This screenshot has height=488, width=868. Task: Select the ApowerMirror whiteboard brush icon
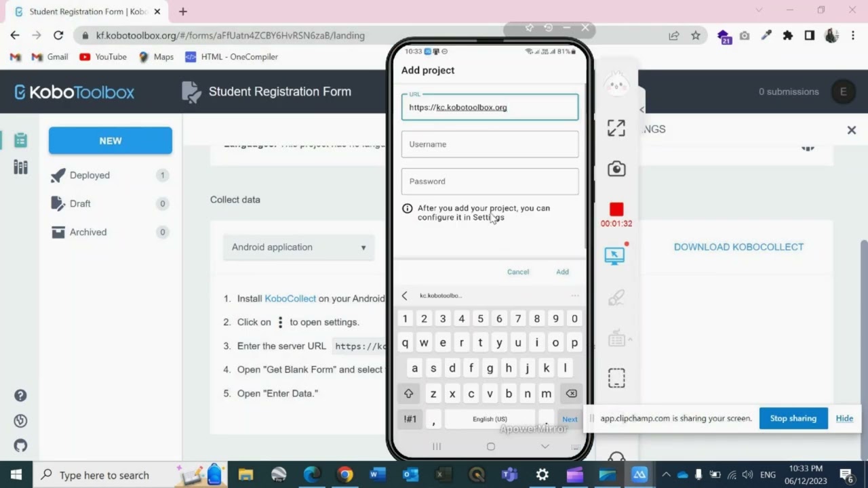(x=616, y=297)
